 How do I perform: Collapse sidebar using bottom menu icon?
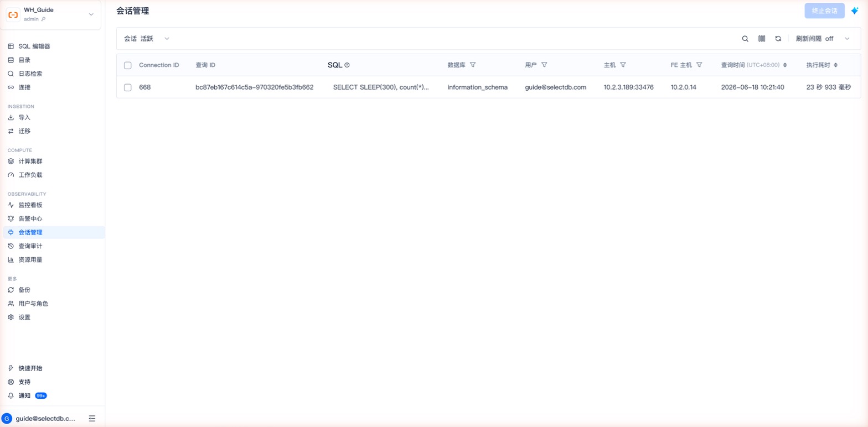click(92, 419)
